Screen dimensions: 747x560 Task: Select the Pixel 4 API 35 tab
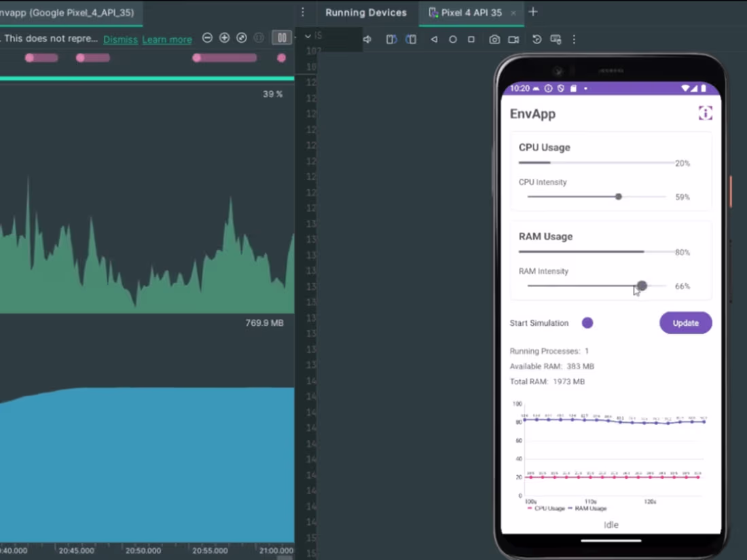tap(471, 12)
